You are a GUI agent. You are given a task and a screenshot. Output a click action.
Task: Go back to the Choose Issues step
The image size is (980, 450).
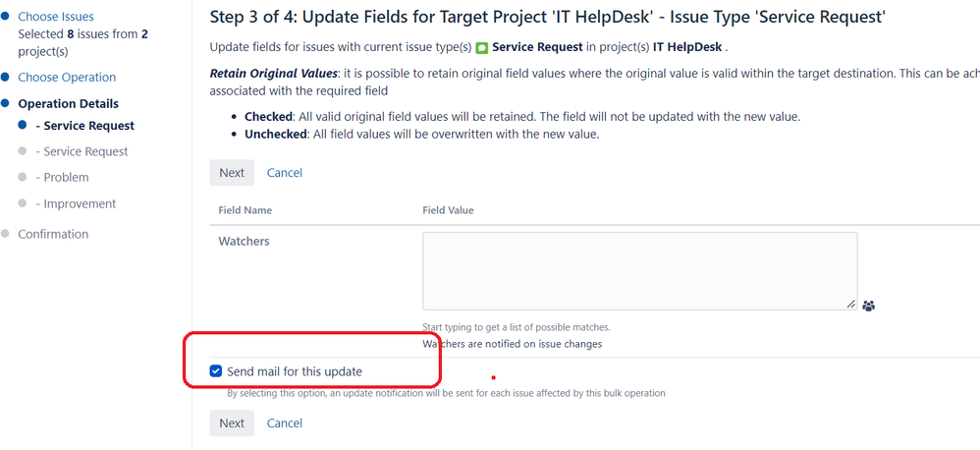(56, 17)
